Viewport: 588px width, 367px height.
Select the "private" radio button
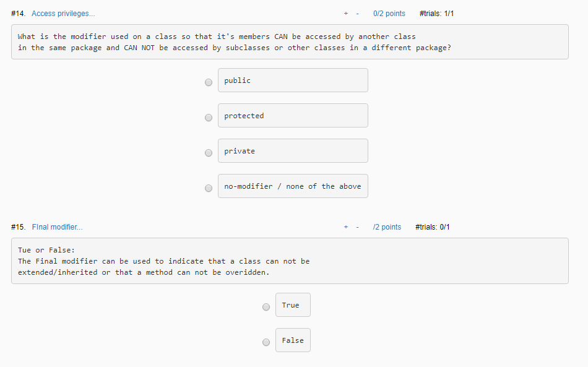point(209,152)
